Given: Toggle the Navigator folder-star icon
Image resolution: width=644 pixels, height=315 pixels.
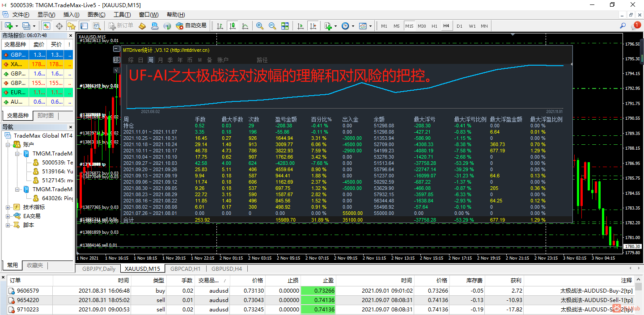Looking at the screenshot, I should click(72, 26).
